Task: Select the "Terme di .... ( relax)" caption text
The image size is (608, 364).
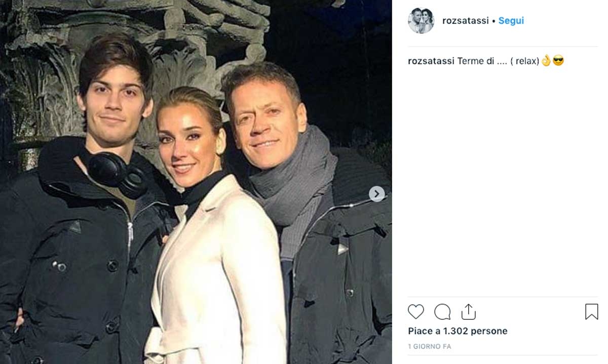Action: point(499,61)
